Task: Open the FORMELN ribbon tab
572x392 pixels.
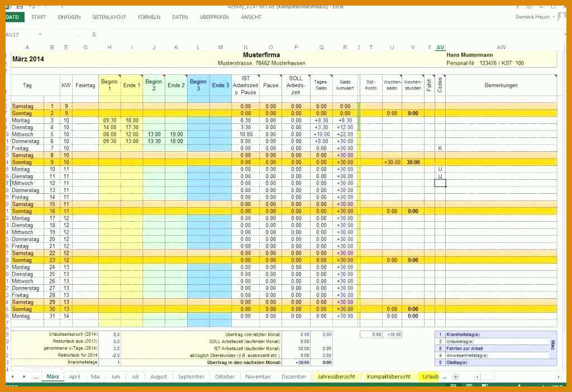Action: tap(149, 17)
